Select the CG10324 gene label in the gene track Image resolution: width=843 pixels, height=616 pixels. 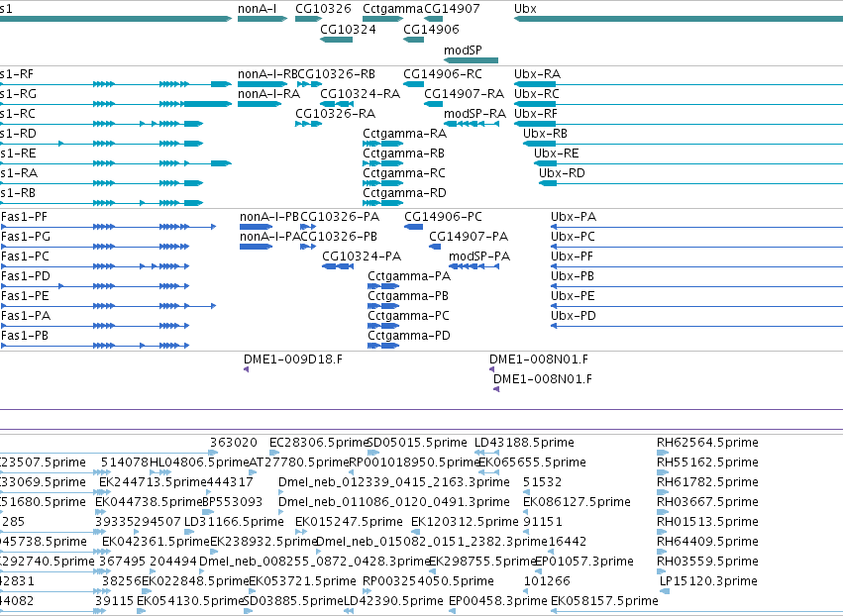pos(348,29)
